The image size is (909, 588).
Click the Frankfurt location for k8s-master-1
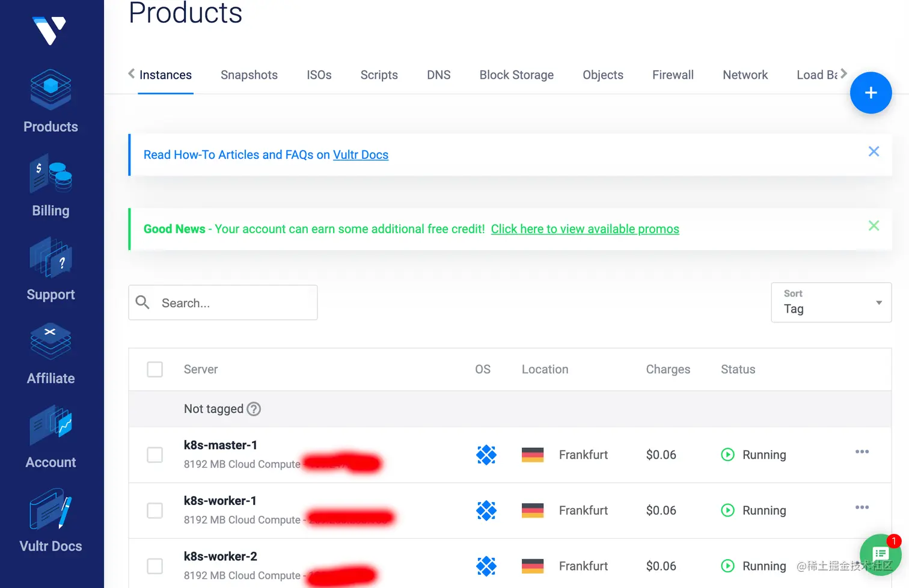(x=583, y=455)
